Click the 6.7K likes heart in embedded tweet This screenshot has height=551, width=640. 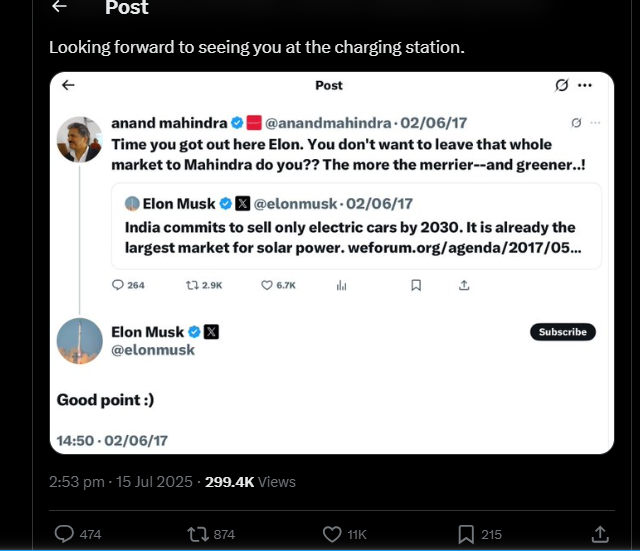click(x=267, y=285)
